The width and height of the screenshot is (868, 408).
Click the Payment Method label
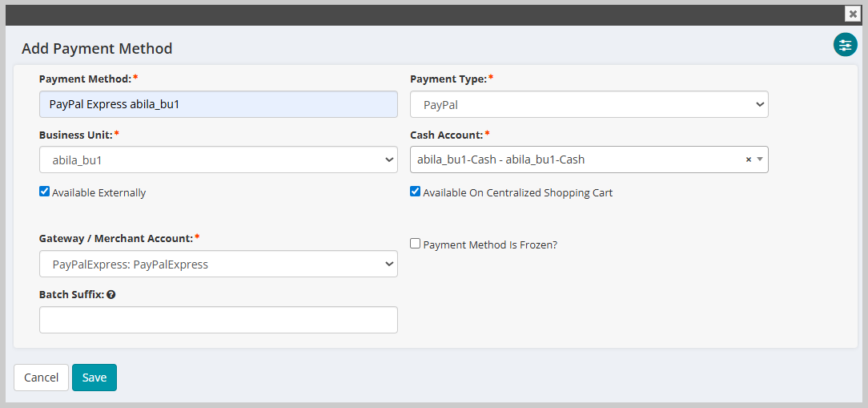click(x=85, y=79)
